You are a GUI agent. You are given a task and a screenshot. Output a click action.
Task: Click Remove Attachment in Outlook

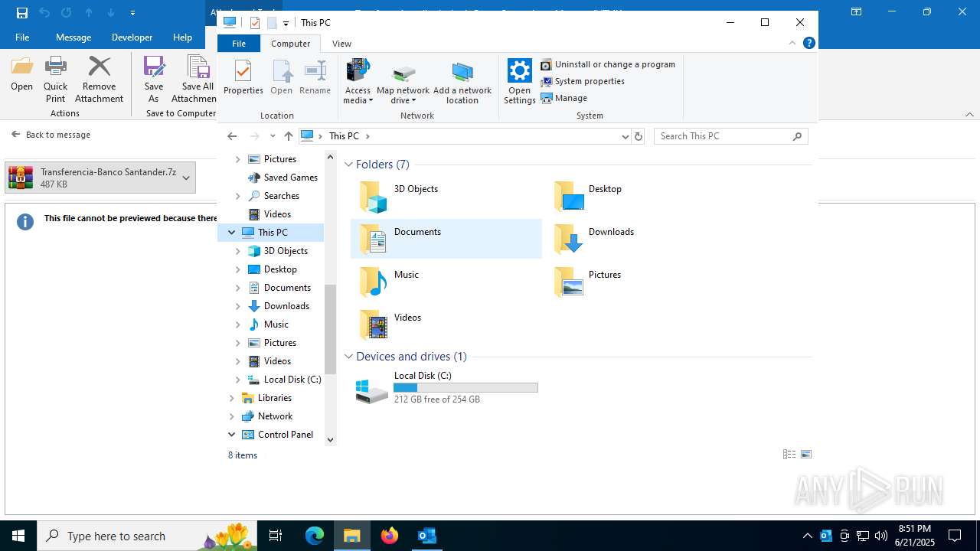pos(99,79)
